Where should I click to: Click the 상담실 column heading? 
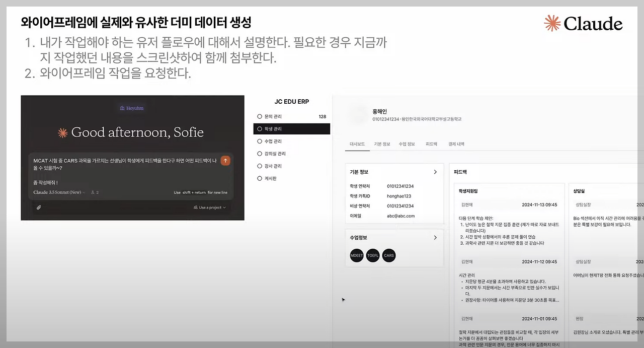pos(579,191)
